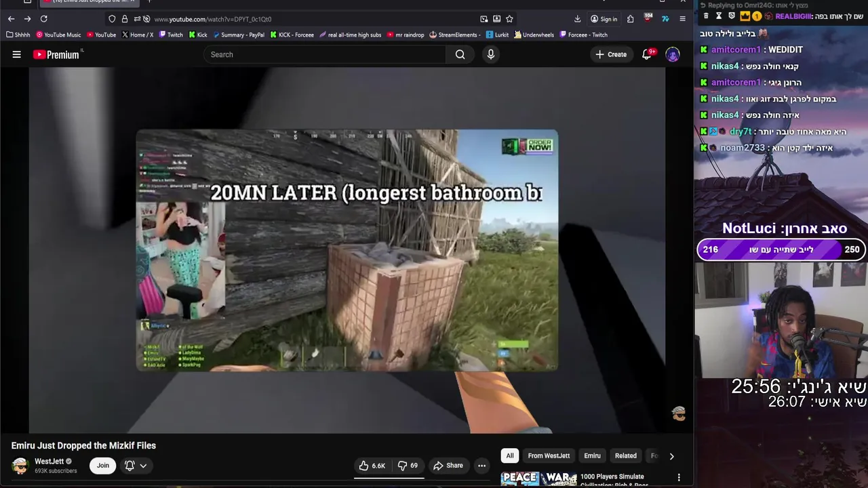868x488 pixels.
Task: Open more actions ellipsis under video
Action: (481, 466)
